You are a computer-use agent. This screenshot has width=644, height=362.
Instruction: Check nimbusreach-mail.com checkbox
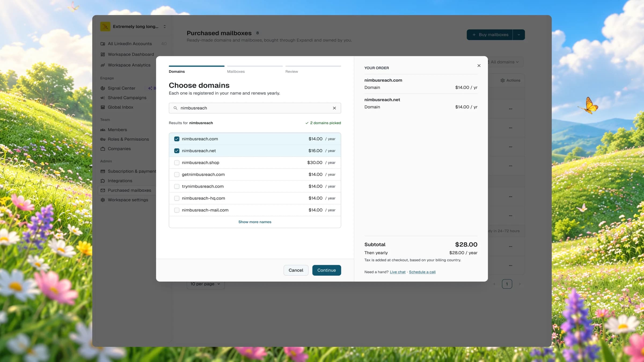[177, 210]
